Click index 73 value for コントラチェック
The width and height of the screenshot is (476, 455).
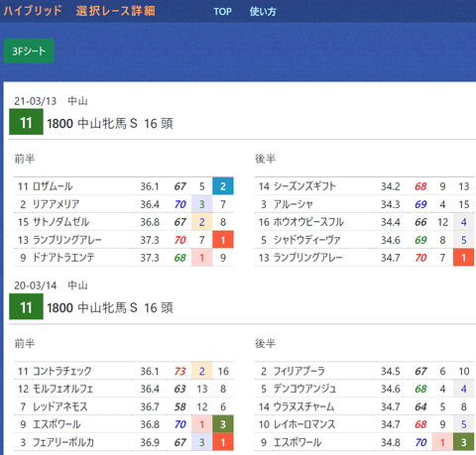click(x=180, y=371)
